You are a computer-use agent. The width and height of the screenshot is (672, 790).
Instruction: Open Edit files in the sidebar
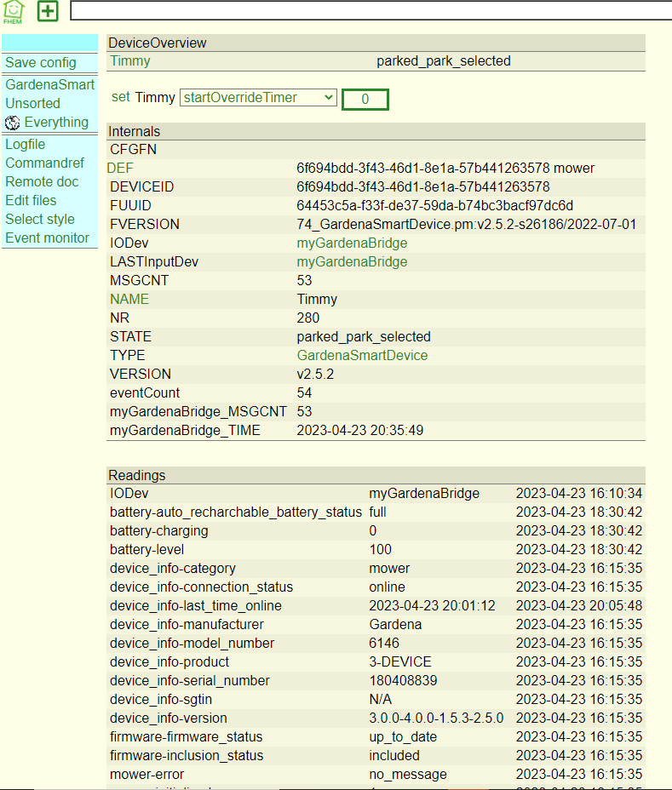coord(31,200)
